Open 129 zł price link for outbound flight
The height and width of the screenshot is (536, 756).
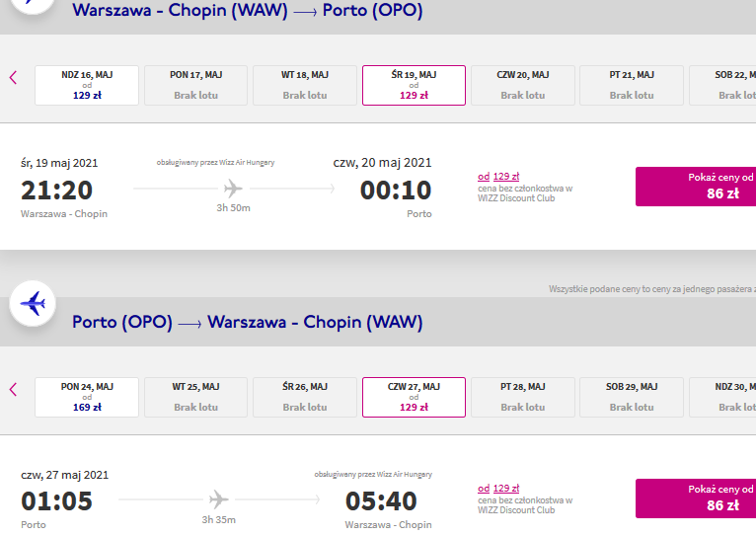(498, 177)
